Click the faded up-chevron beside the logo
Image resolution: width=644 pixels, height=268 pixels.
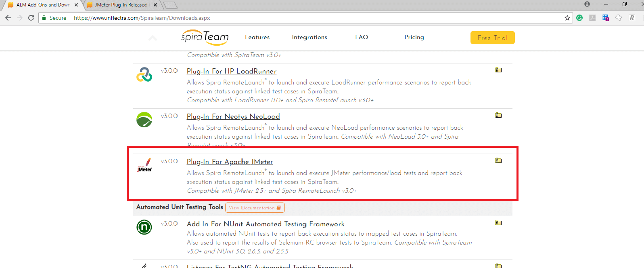(153, 38)
